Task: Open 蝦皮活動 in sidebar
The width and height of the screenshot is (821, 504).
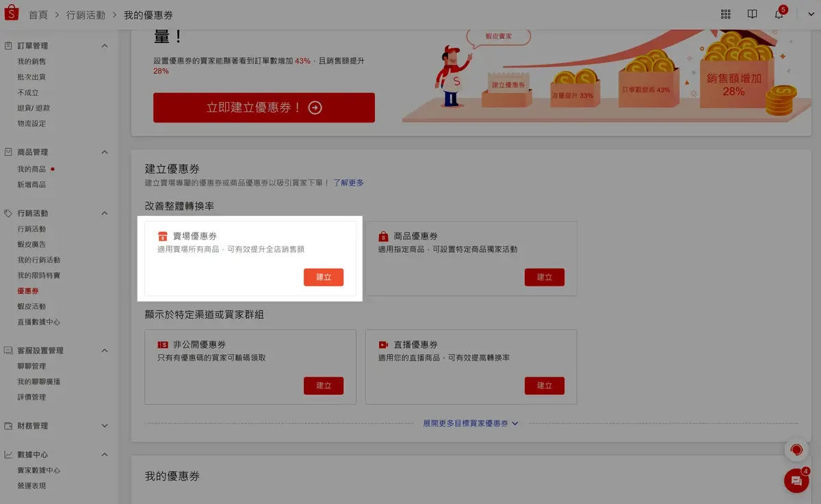Action: pos(32,306)
